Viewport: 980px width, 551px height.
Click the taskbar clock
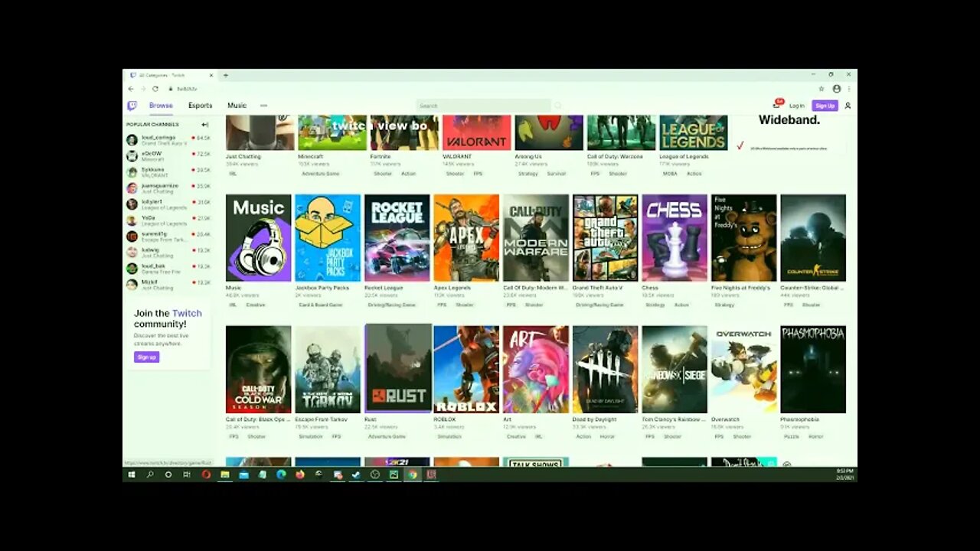845,474
